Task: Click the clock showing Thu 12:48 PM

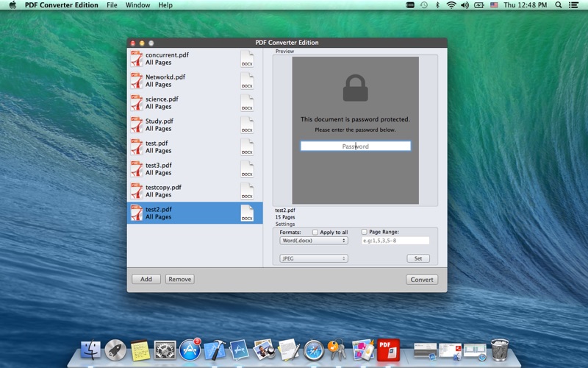Action: pos(525,5)
